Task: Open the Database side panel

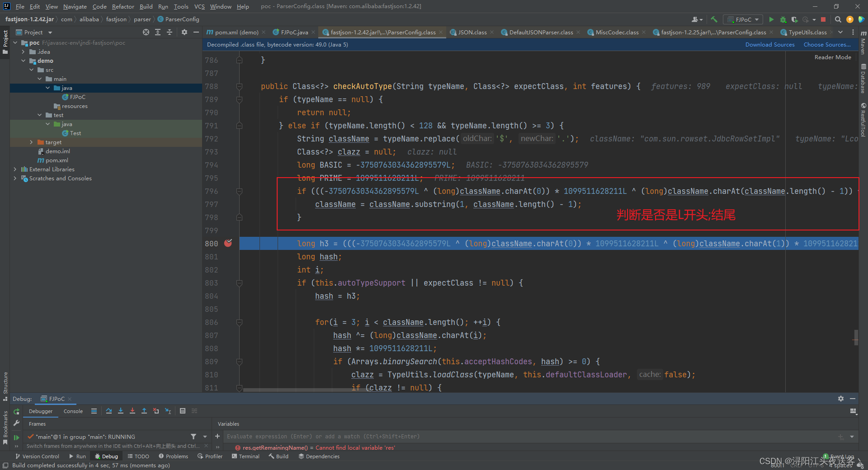Action: 863,79
